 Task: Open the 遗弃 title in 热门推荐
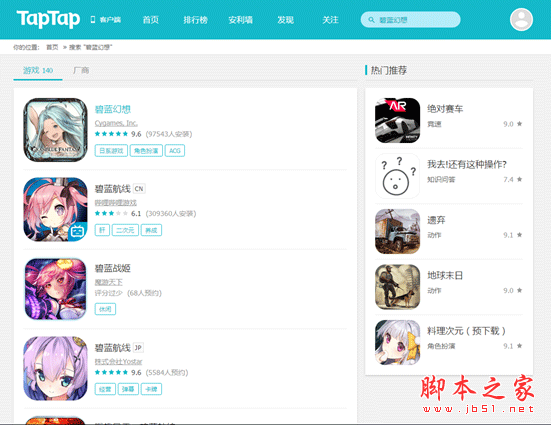pyautogui.click(x=436, y=220)
